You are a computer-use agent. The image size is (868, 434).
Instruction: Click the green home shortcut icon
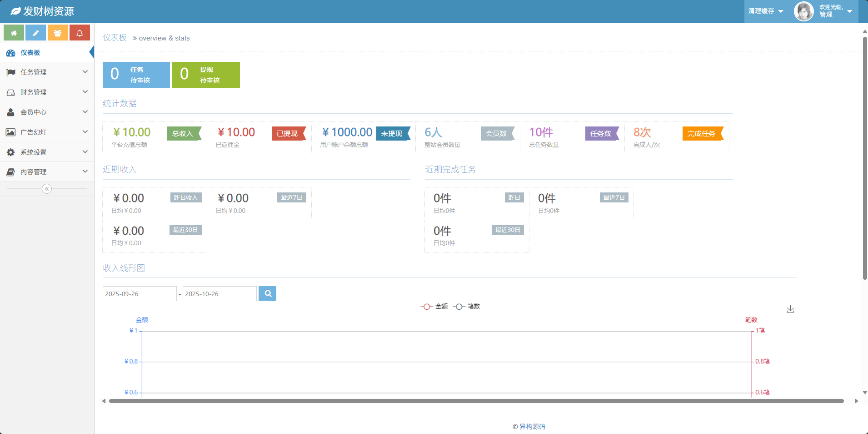tap(14, 33)
